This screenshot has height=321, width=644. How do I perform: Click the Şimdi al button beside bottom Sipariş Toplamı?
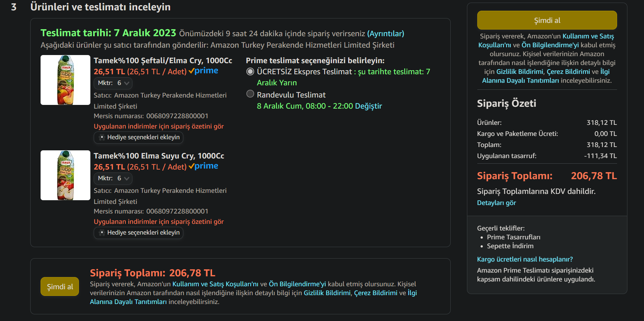click(x=60, y=287)
